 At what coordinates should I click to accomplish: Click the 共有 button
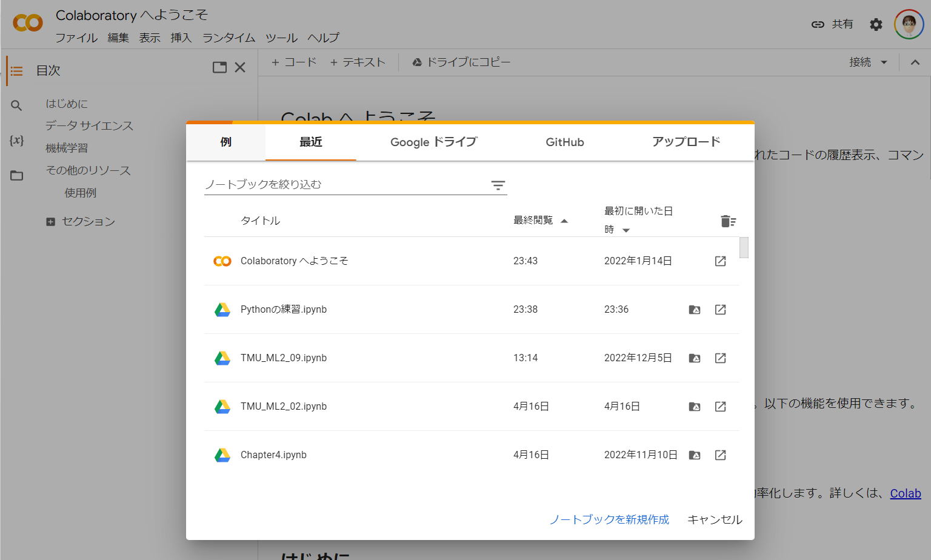832,24
